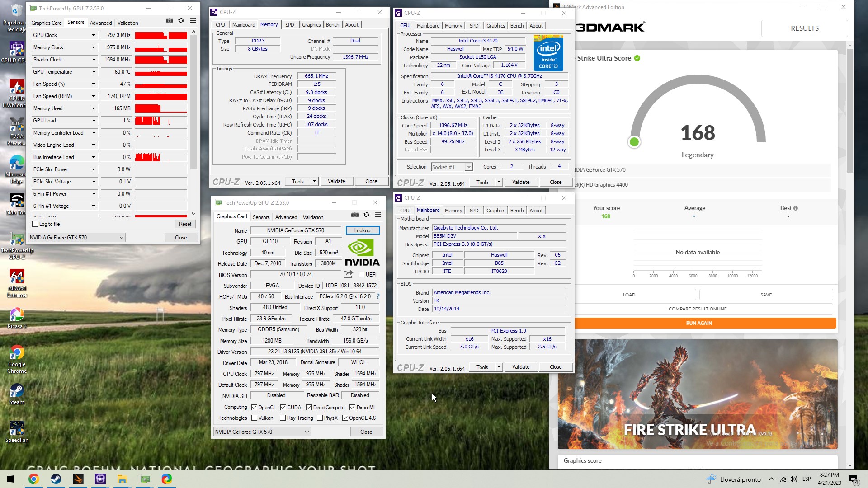
Task: Toggle the CUDA checkbox
Action: (x=283, y=408)
